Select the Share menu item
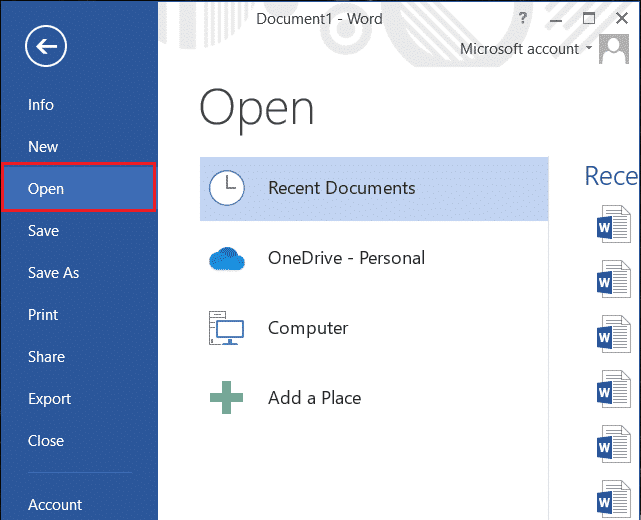641x520 pixels. pos(46,357)
